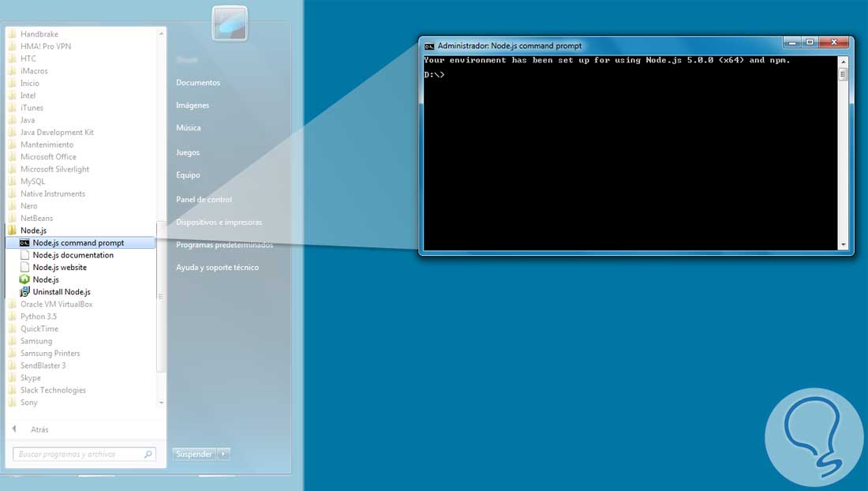Expand the Nero folder
Image resolution: width=868 pixels, height=491 pixels.
(x=28, y=206)
